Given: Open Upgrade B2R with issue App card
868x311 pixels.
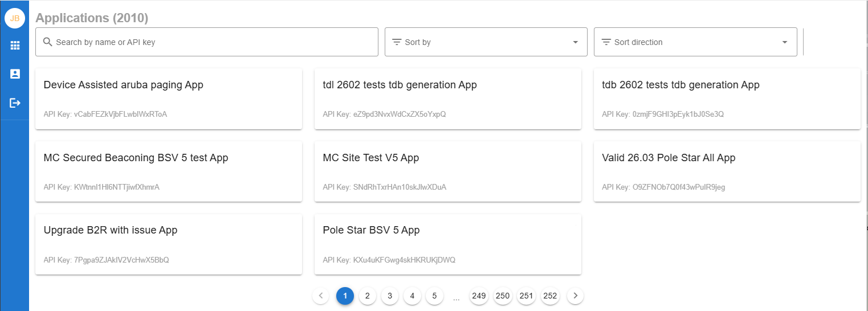Looking at the screenshot, I should pos(168,244).
